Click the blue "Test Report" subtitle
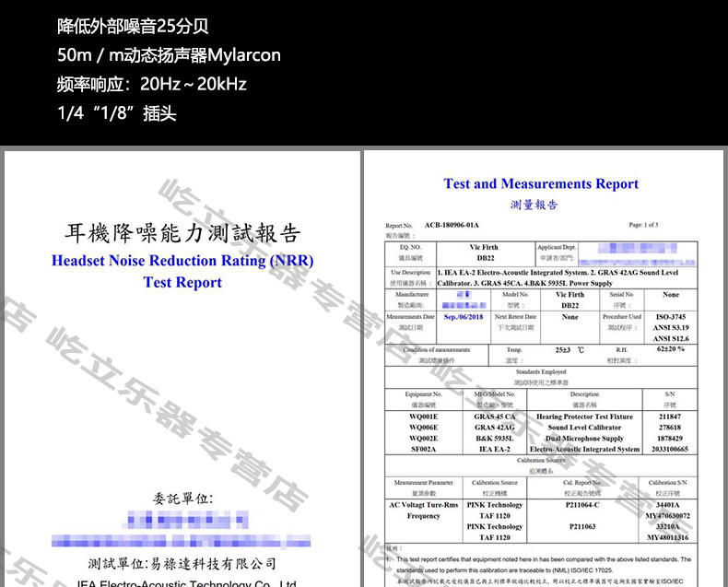Viewport: 728px width, 587px height. pos(182,282)
